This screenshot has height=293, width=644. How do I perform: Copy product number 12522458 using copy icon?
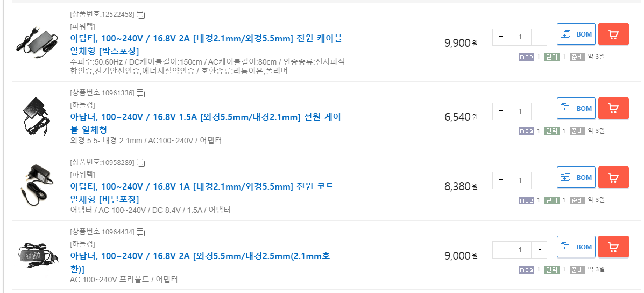tap(140, 14)
